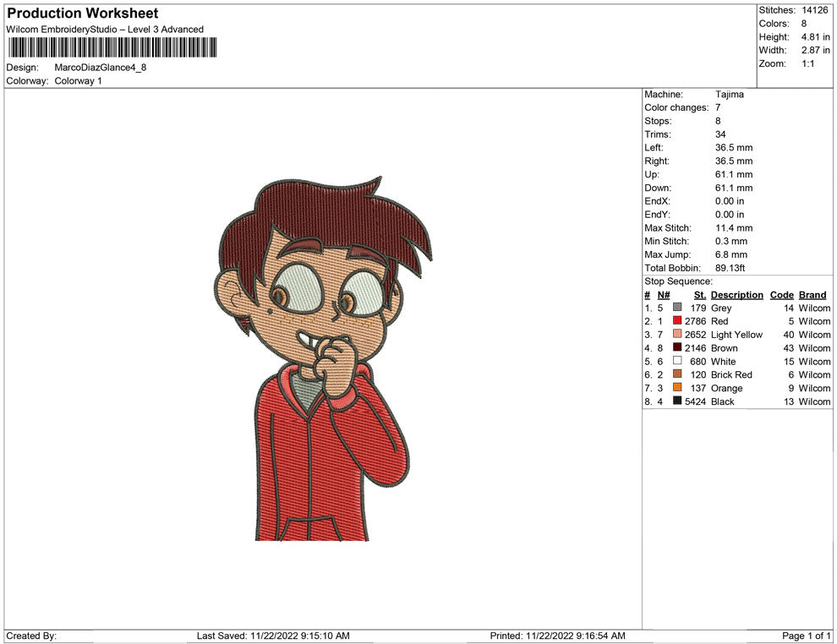This screenshot has width=837, height=644.
Task: Click the 'Last Saved: 11/22/2022 9:15:10 AM' text
Action: pyautogui.click(x=273, y=636)
